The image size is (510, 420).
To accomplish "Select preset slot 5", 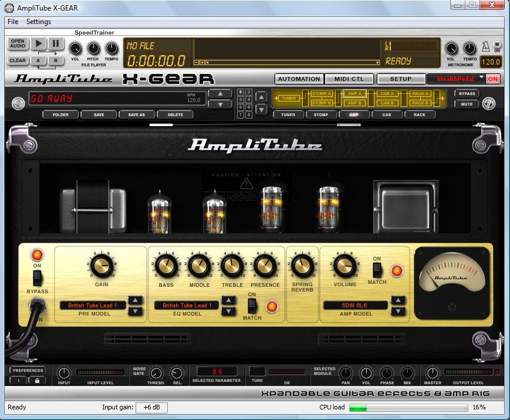I will (x=241, y=107).
